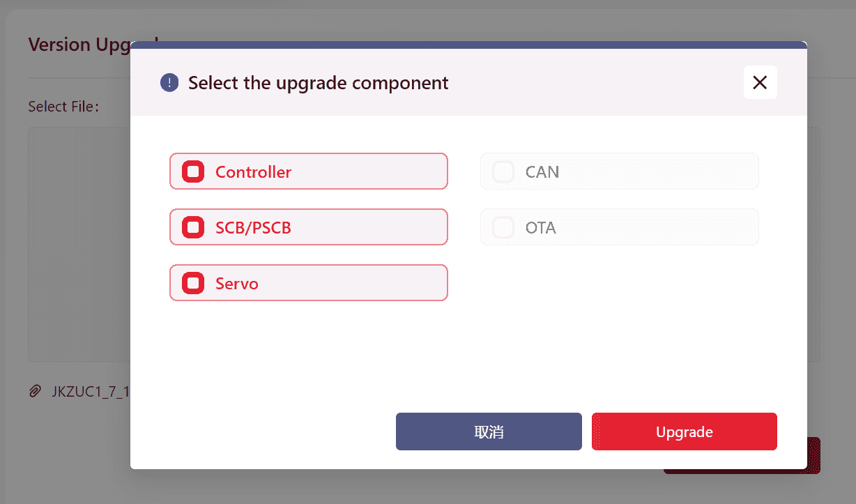The image size is (856, 504).
Task: Deselect the Servo checkbox
Action: [193, 283]
